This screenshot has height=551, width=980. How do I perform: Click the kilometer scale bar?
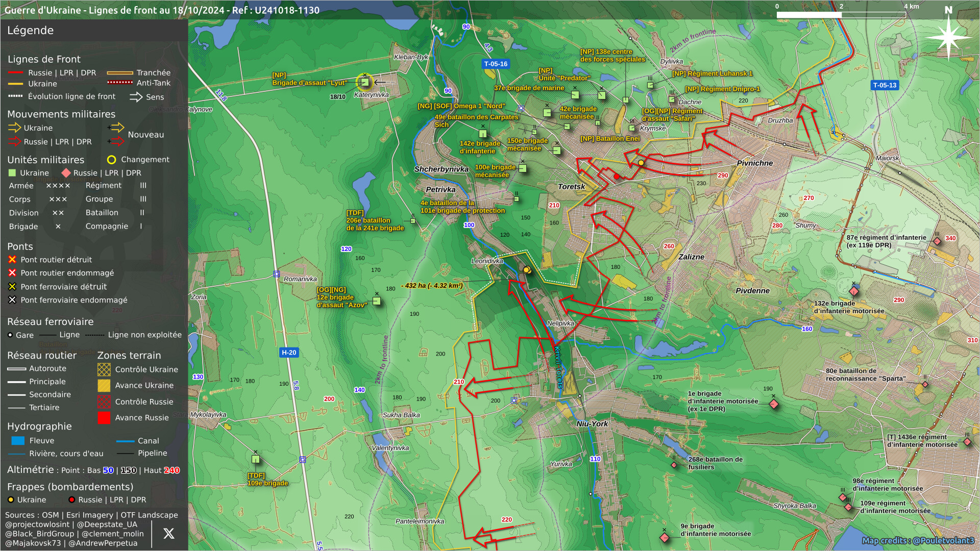coord(841,15)
